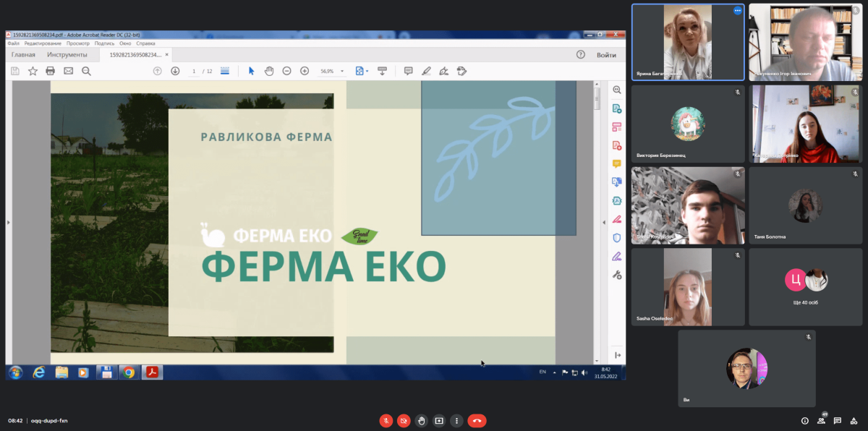Collapse the right tools pane arrow
This screenshot has width=868, height=431.
click(605, 222)
